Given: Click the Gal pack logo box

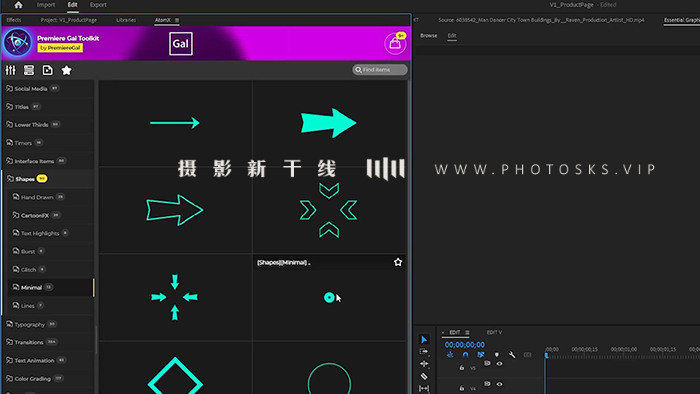Looking at the screenshot, I should 181,44.
